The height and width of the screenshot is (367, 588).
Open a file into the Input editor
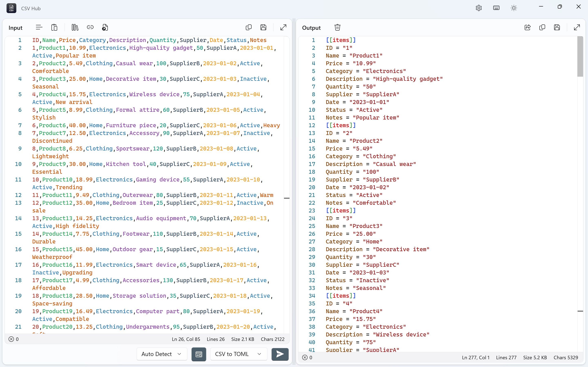[x=105, y=27]
